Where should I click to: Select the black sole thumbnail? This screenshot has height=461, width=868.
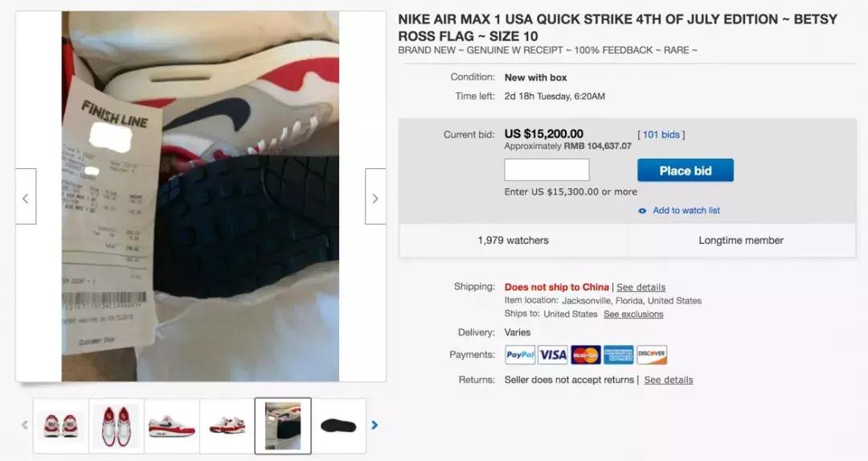pos(338,426)
